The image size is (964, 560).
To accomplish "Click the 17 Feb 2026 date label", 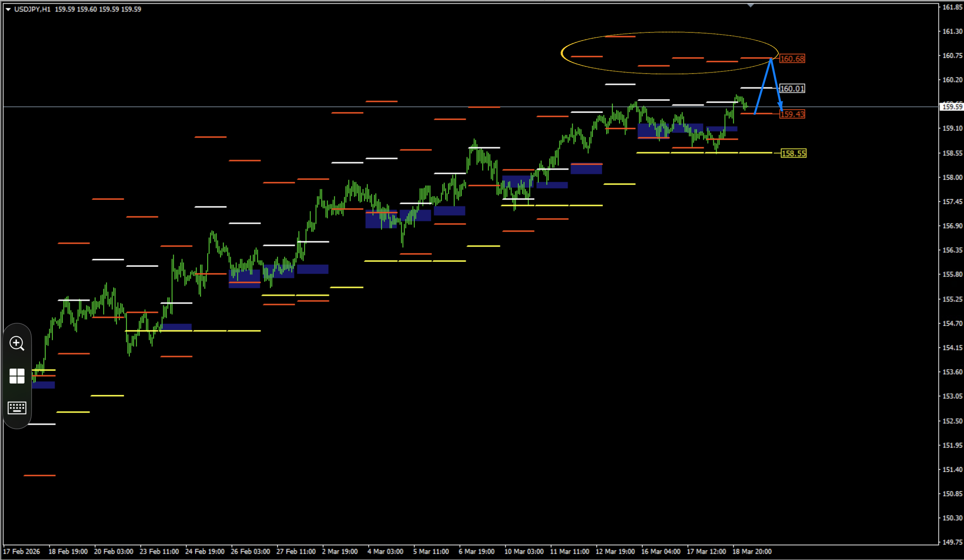I will 21,551.
